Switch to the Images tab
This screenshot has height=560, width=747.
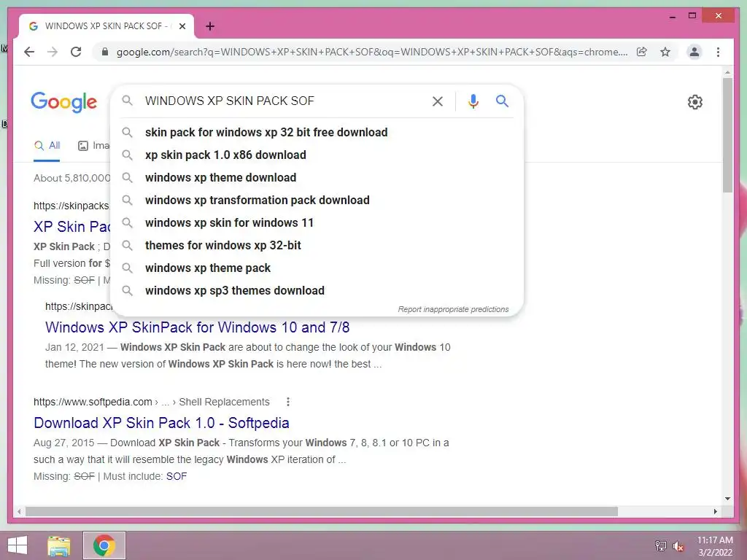pyautogui.click(x=93, y=146)
